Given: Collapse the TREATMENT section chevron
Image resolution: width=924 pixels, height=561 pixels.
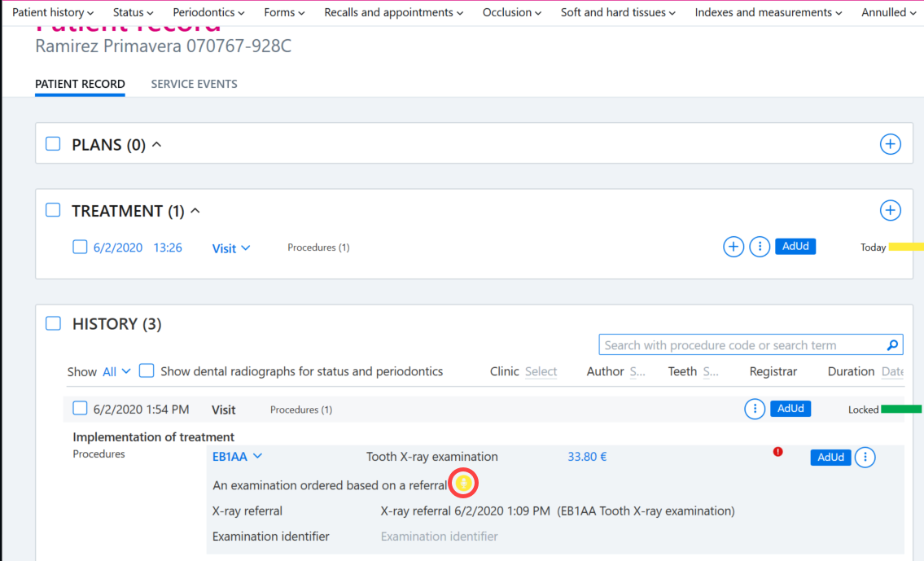Looking at the screenshot, I should click(x=195, y=210).
